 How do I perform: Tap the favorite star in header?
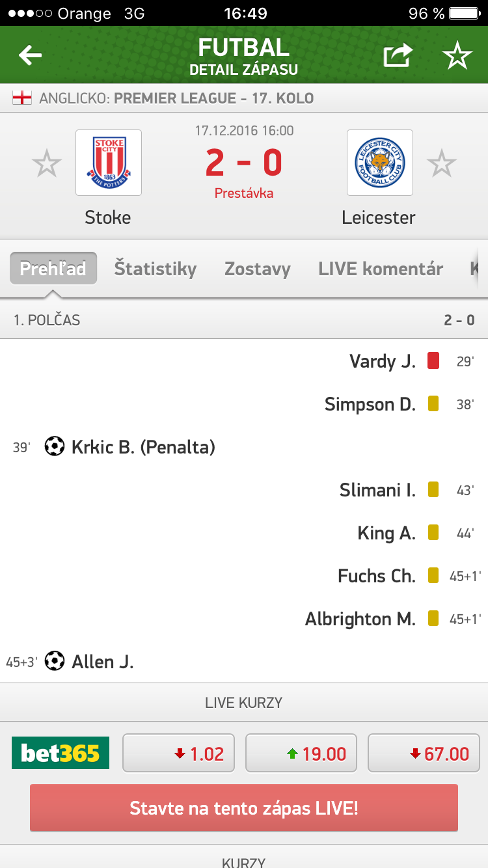[x=457, y=56]
